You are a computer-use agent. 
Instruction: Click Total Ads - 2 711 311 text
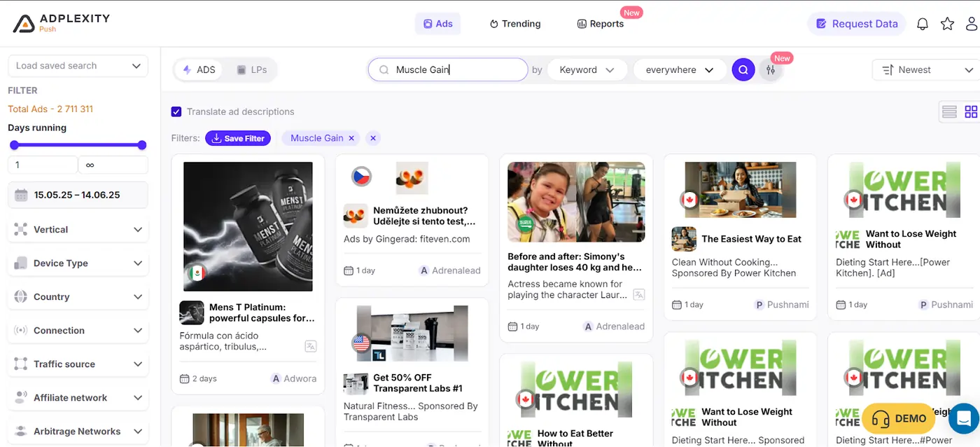[x=50, y=109]
